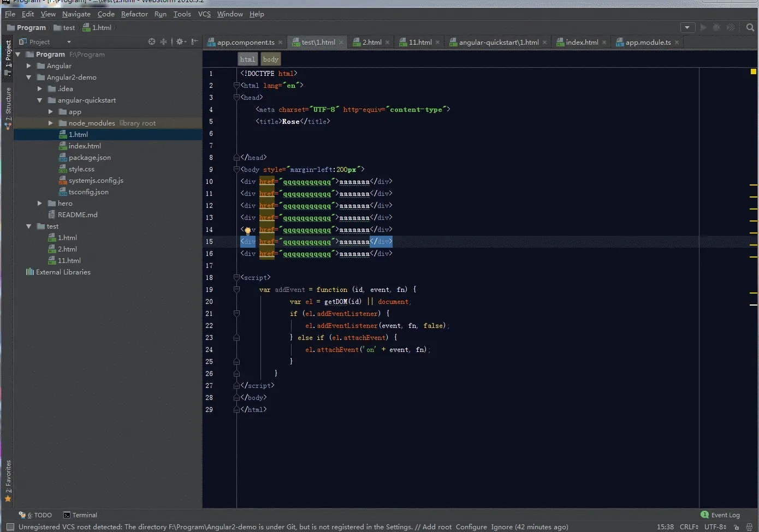This screenshot has height=532, width=759.
Task: Open the Event Log icon
Action: pos(705,515)
